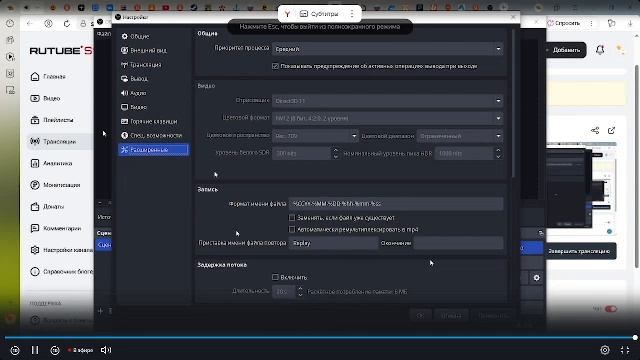Image resolution: width=640 pixels, height=360 pixels.
Task: Toggle the active outputs warning checkbox
Action: click(x=275, y=66)
